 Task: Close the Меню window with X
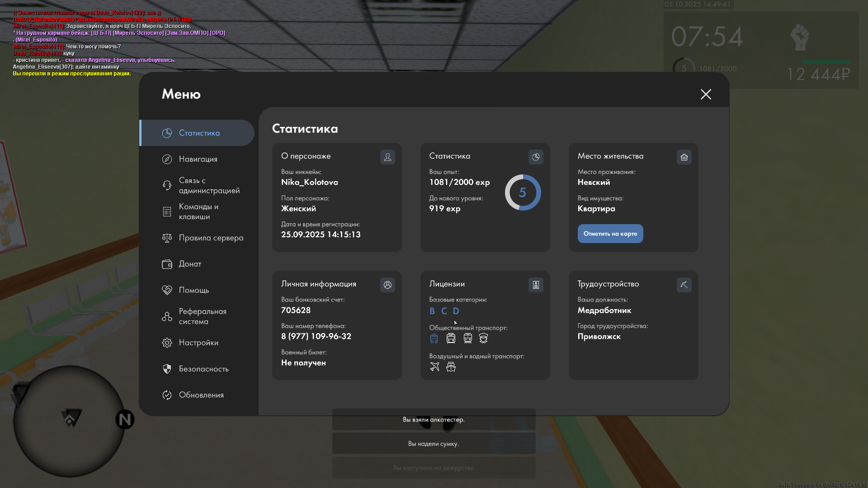[706, 94]
